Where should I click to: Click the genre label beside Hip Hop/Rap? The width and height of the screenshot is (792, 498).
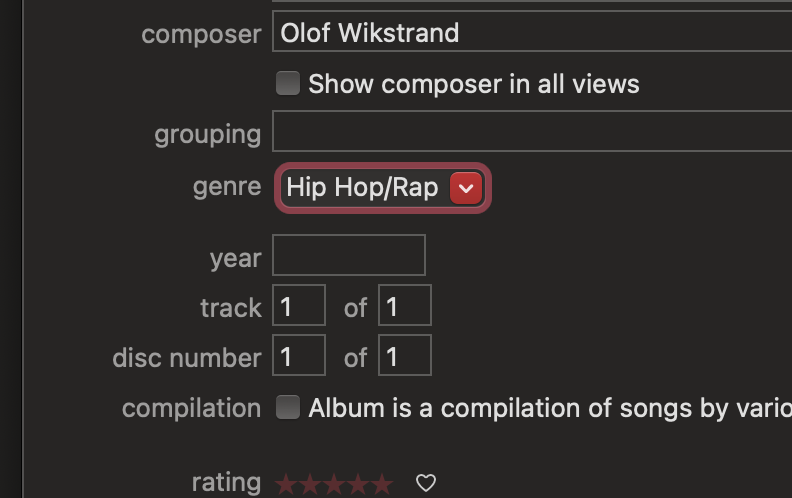[x=227, y=187]
